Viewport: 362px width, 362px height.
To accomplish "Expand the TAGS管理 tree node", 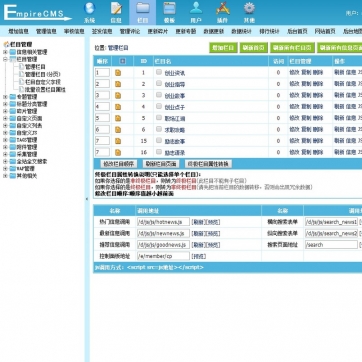I will coord(5,140).
